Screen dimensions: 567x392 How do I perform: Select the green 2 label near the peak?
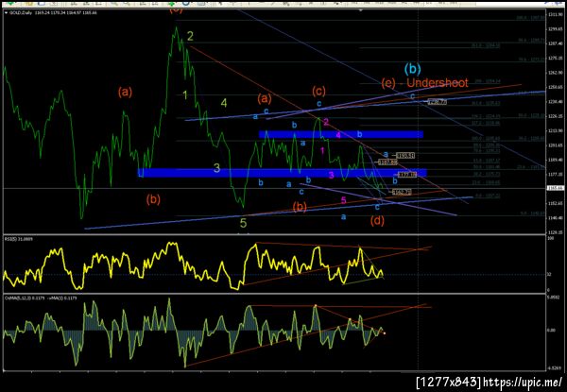coord(190,36)
